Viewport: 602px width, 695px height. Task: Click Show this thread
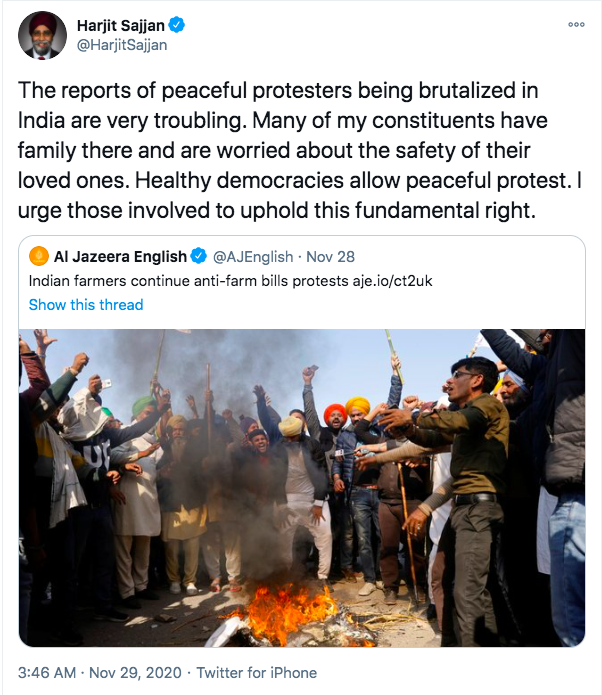click(x=86, y=304)
